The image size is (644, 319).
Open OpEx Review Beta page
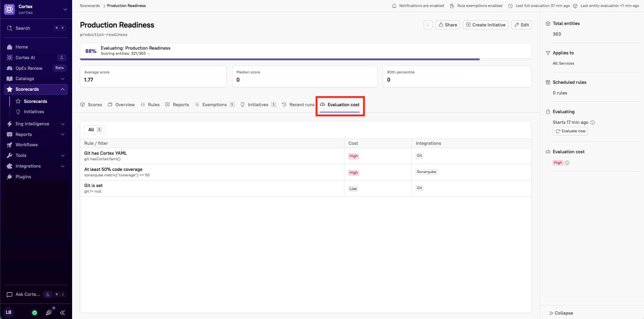[36, 68]
